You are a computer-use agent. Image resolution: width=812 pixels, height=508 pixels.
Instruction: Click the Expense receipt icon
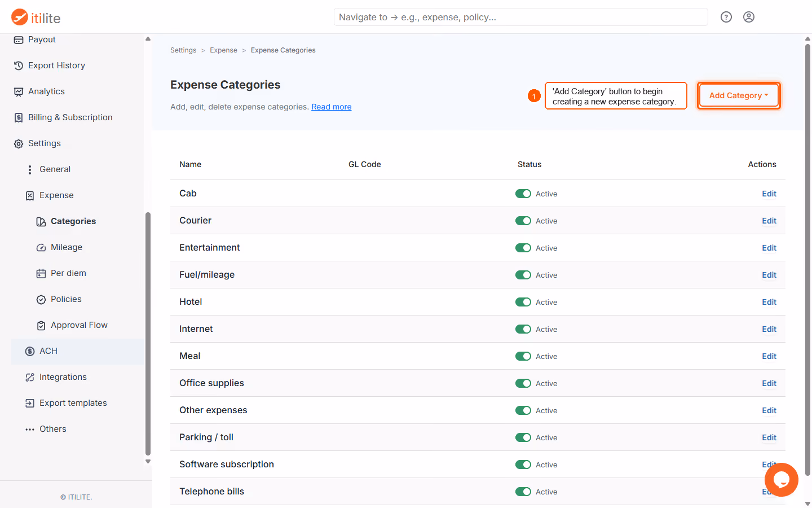point(30,195)
